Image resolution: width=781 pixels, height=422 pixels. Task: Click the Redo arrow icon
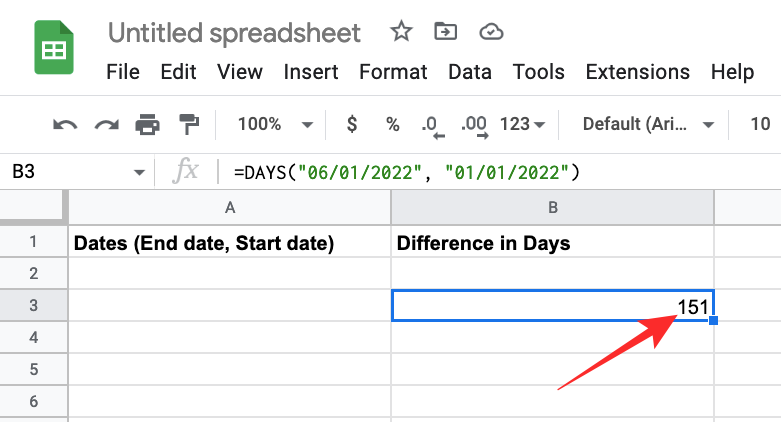106,125
